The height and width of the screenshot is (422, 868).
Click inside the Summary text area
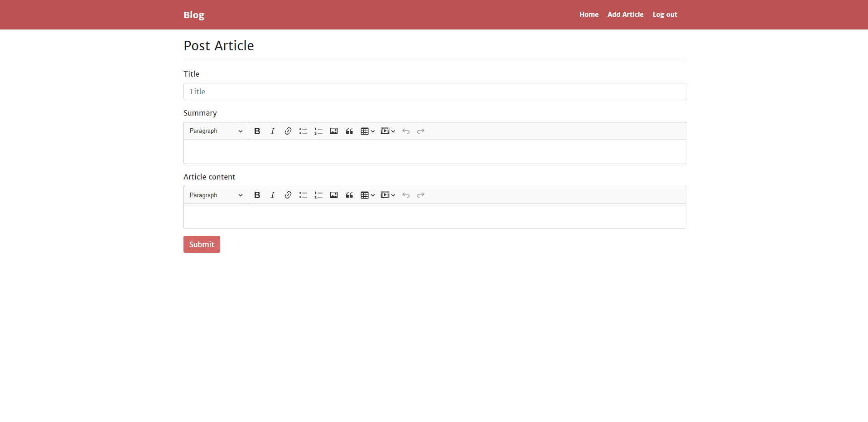(x=435, y=152)
